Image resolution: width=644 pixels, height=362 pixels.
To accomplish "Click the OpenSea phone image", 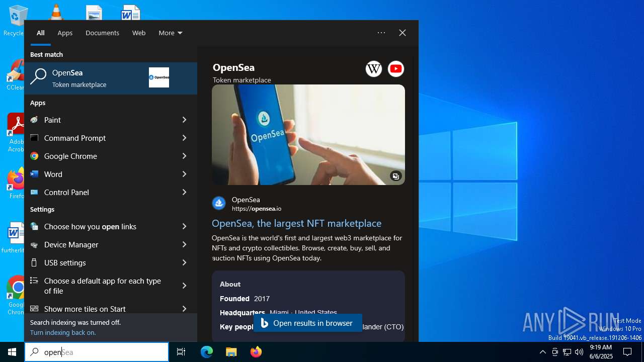I will (x=308, y=135).
